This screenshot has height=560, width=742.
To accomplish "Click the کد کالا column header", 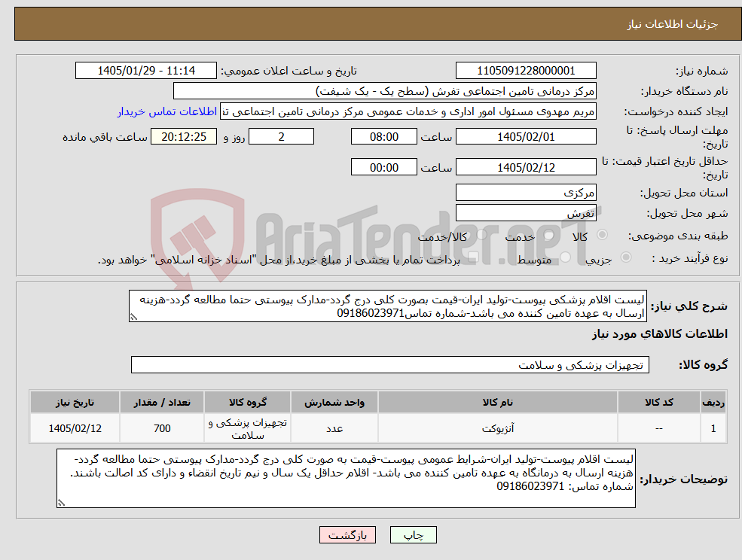I will 658,403.
